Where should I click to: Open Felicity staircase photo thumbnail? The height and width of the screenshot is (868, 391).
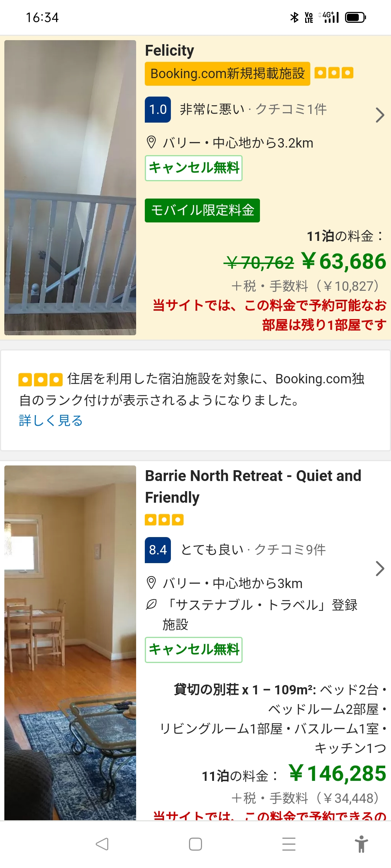coord(70,187)
